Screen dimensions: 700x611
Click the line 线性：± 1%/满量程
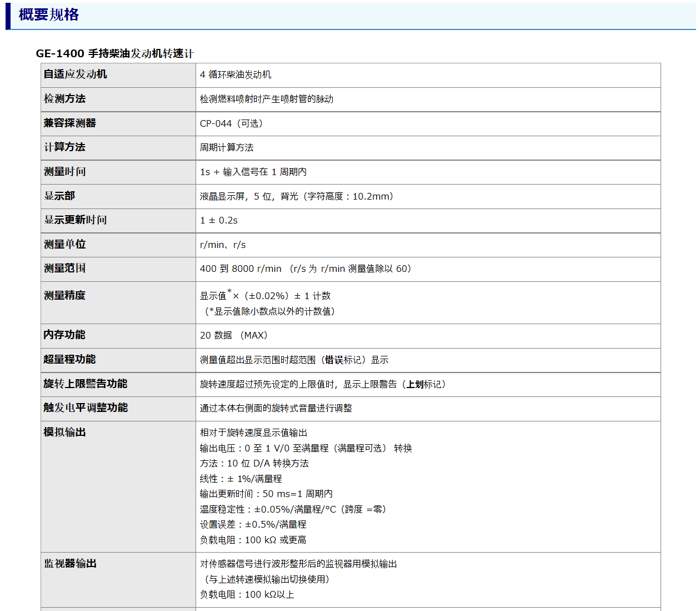pos(241,479)
